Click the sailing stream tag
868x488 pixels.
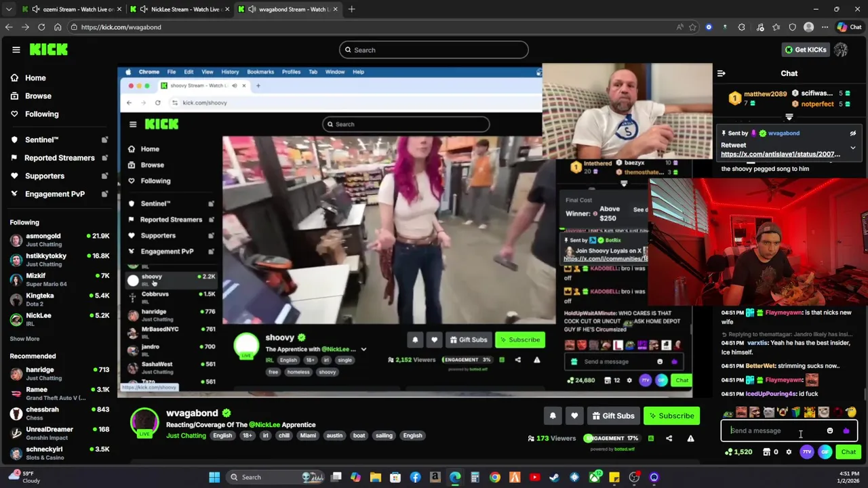point(384,436)
